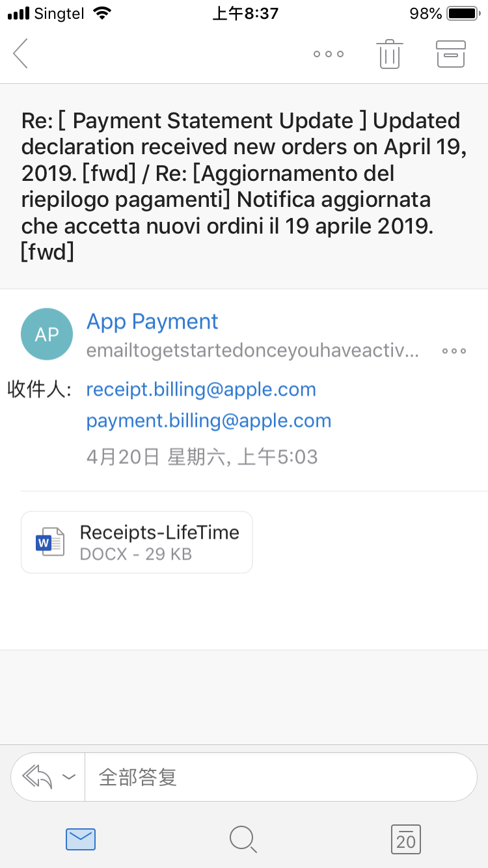Tap the battery indicator in status bar
This screenshot has width=488, height=868.
pos(462,14)
